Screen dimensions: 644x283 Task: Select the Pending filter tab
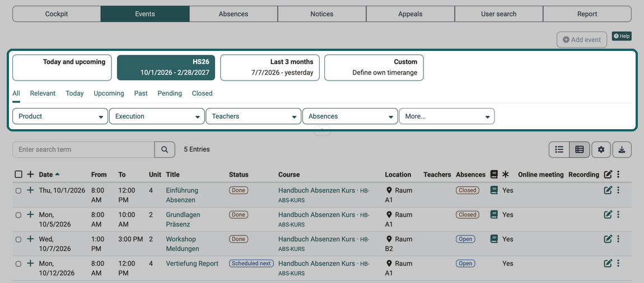170,93
